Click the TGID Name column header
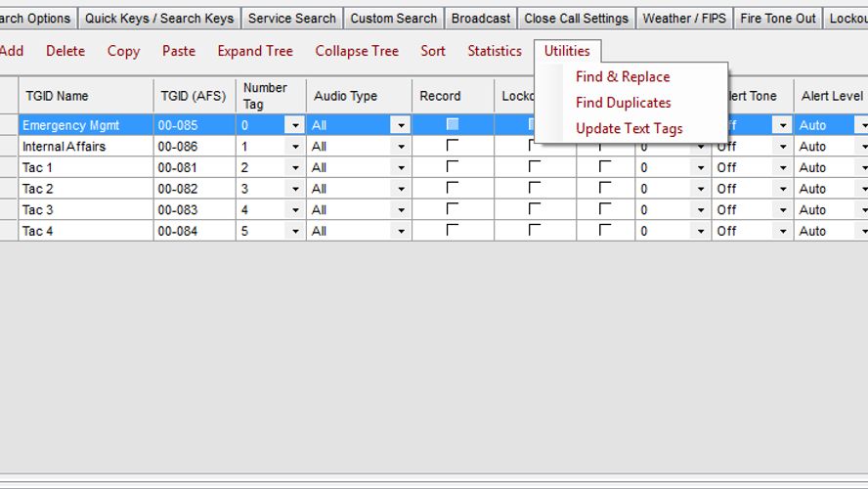Image resolution: width=868 pixels, height=489 pixels. pos(86,96)
